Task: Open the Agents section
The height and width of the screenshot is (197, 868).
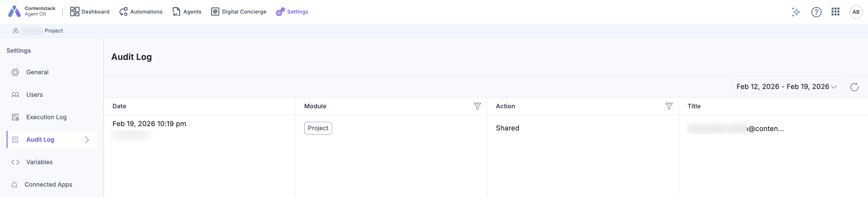Action: pos(186,12)
